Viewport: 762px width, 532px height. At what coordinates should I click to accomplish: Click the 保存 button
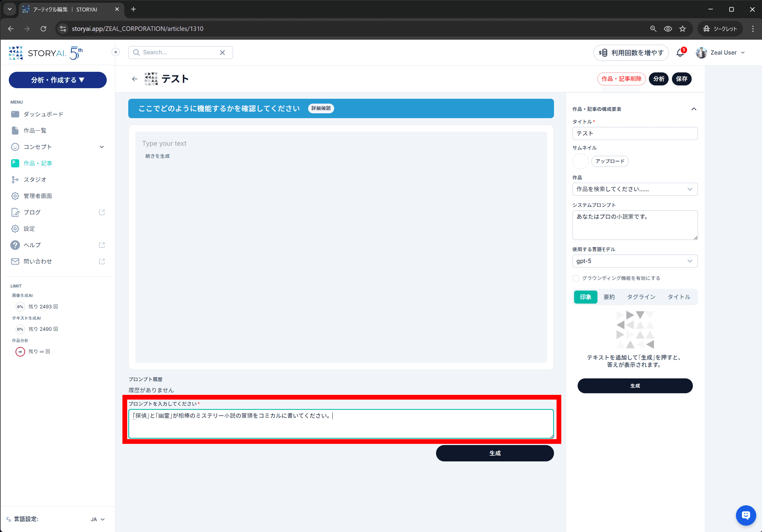tap(681, 79)
